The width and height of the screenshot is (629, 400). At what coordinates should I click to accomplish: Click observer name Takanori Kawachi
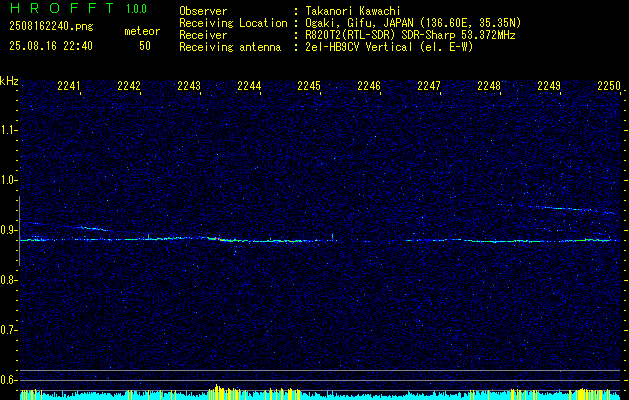tap(353, 11)
